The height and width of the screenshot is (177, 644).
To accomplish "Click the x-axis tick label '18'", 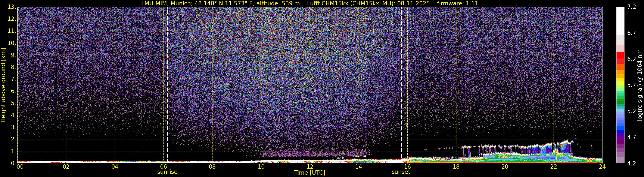I will 456,166.
